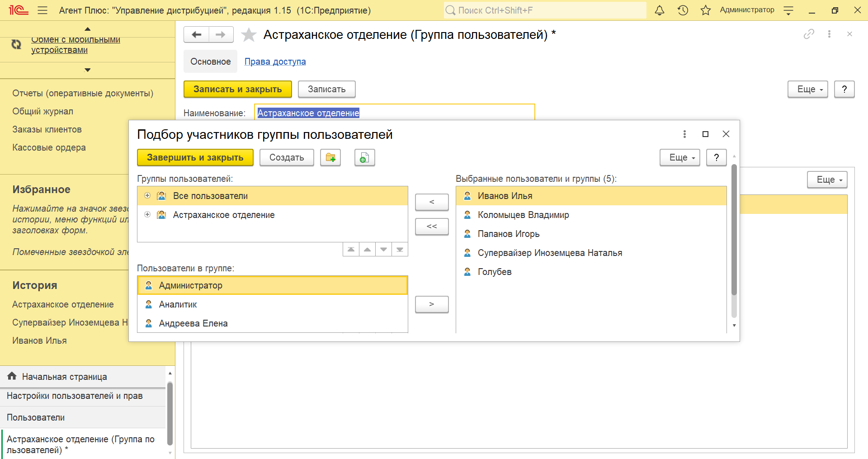Screen dimensions: 868x459
Task: Click the copy user document icon
Action: click(x=364, y=157)
